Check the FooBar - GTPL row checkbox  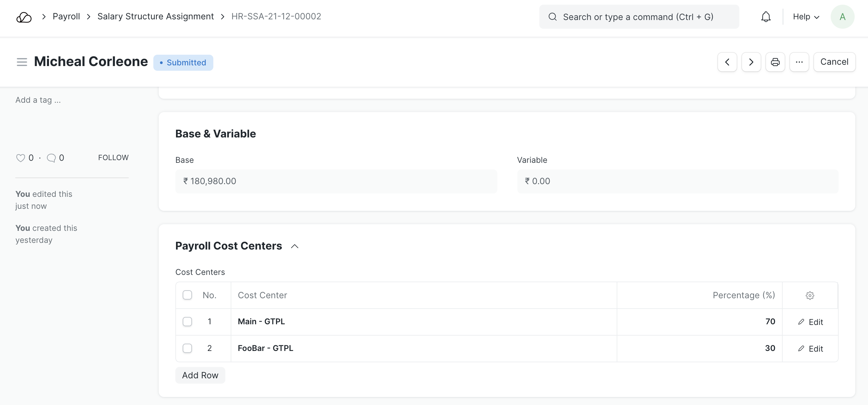point(187,348)
